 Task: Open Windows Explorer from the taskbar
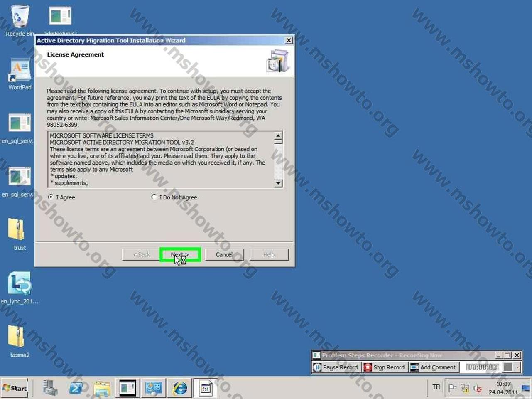click(x=102, y=388)
